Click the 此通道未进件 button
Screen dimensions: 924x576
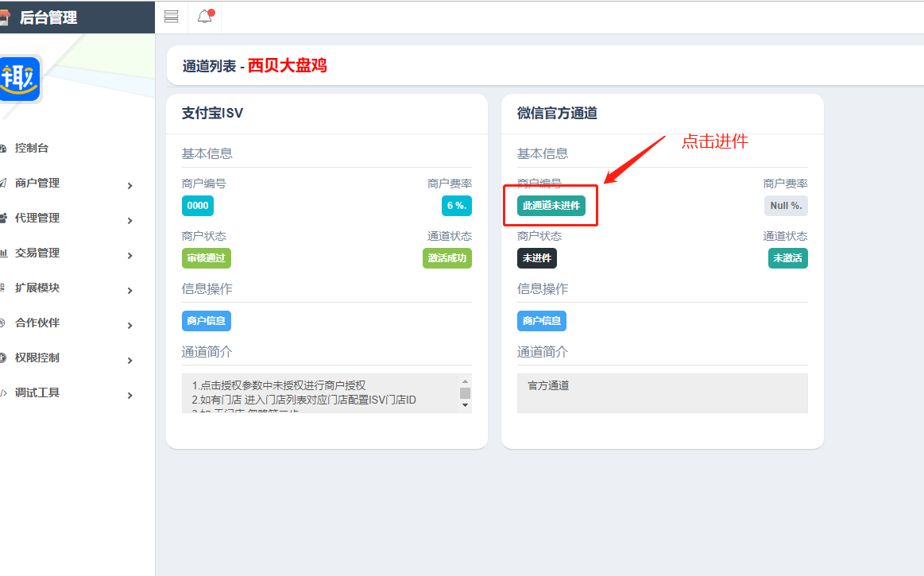pos(551,206)
